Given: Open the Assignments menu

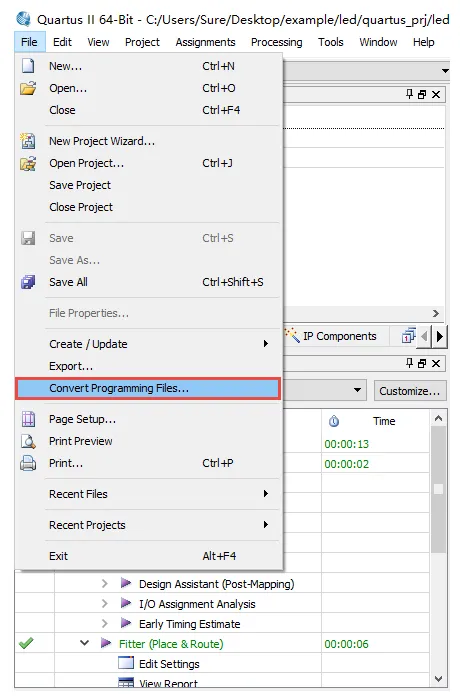Looking at the screenshot, I should coord(205,42).
